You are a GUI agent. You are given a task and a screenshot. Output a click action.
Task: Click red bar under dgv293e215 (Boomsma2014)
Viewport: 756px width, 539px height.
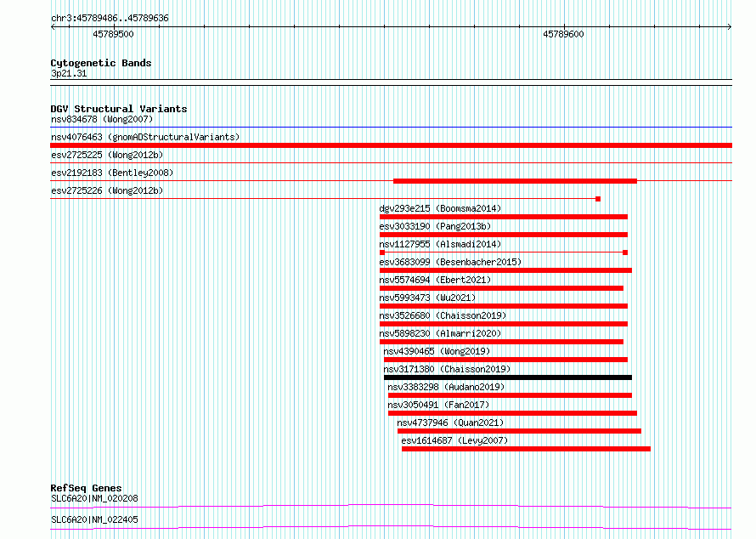(x=504, y=217)
